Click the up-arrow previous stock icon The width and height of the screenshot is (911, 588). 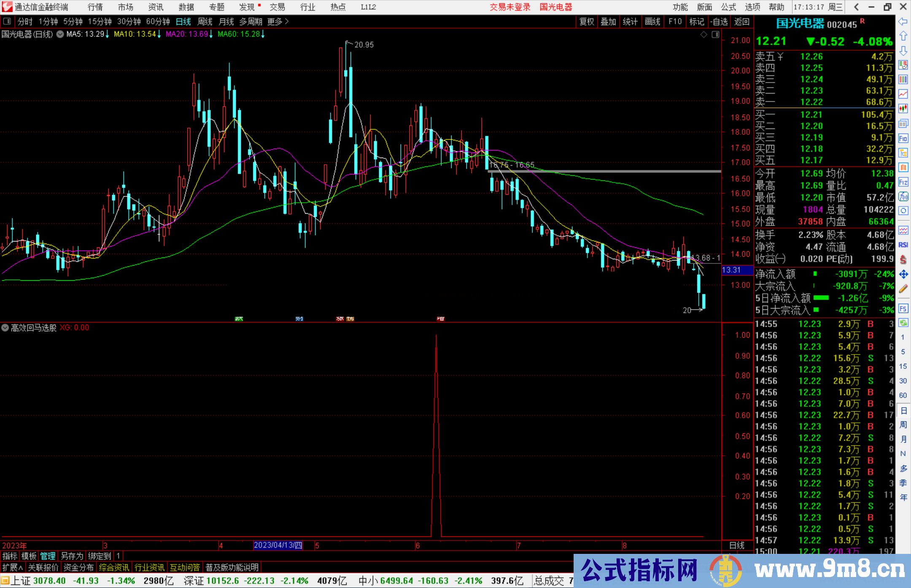903,35
